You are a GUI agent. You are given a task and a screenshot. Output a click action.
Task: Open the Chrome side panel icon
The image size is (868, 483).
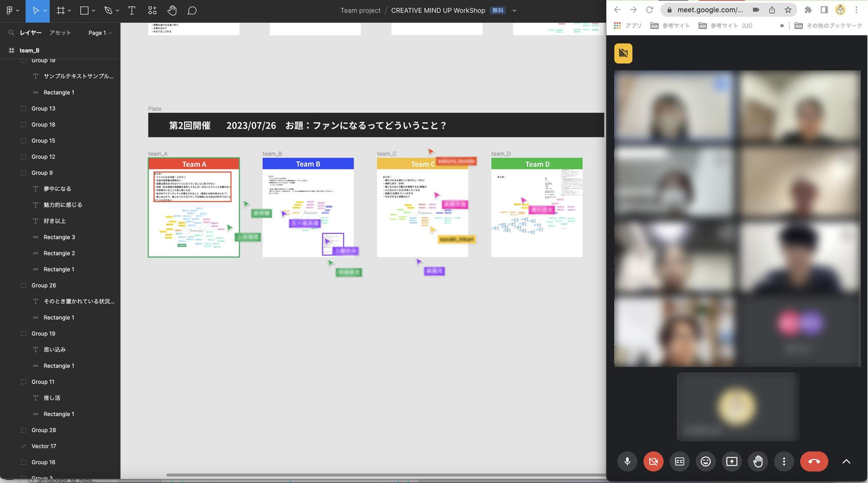824,10
